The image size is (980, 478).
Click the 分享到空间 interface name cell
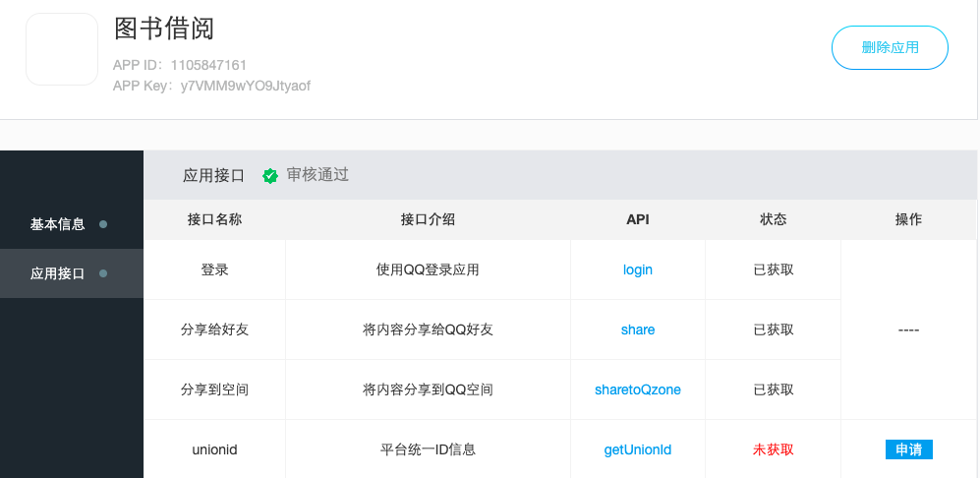click(x=214, y=389)
